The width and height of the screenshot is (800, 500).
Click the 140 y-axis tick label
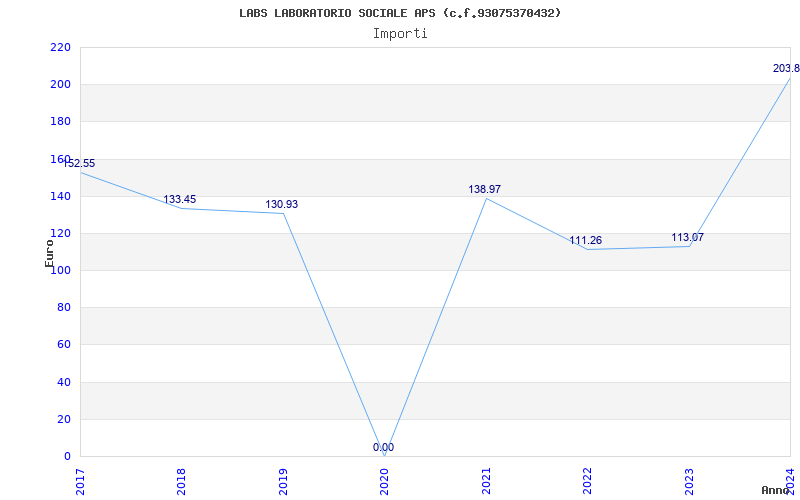pyautogui.click(x=60, y=196)
